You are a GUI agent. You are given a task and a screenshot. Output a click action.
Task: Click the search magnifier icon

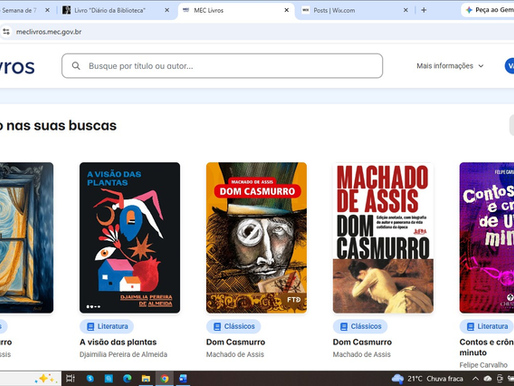pyautogui.click(x=76, y=66)
